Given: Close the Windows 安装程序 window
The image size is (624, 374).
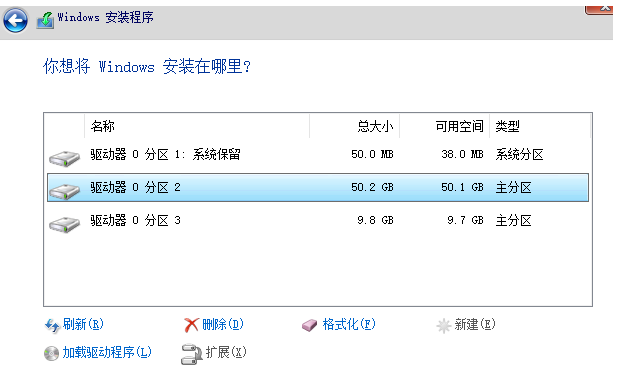Looking at the screenshot, I should click(599, 10).
